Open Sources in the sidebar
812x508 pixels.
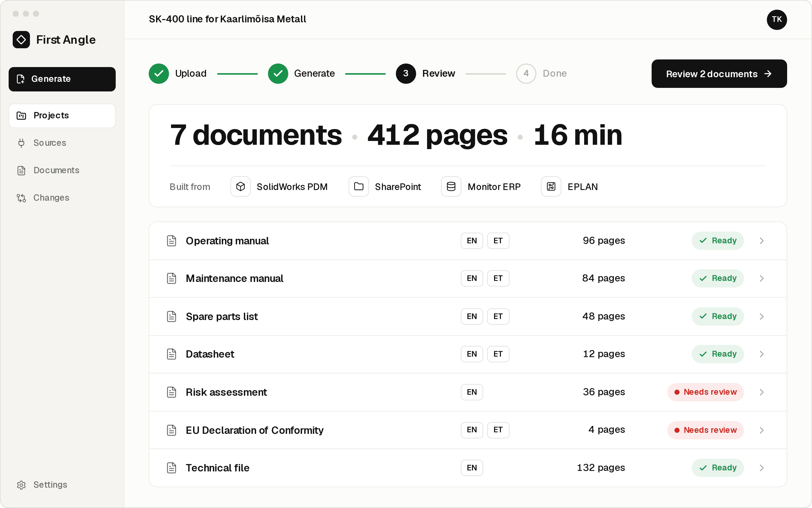(62, 143)
